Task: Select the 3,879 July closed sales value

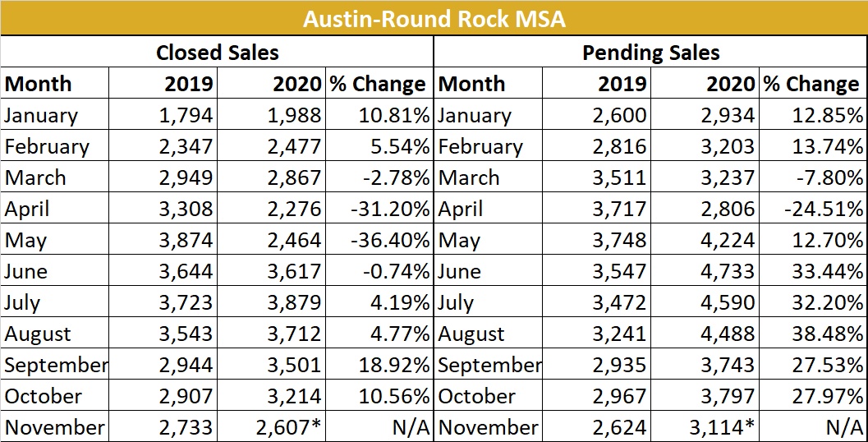Action: (294, 302)
